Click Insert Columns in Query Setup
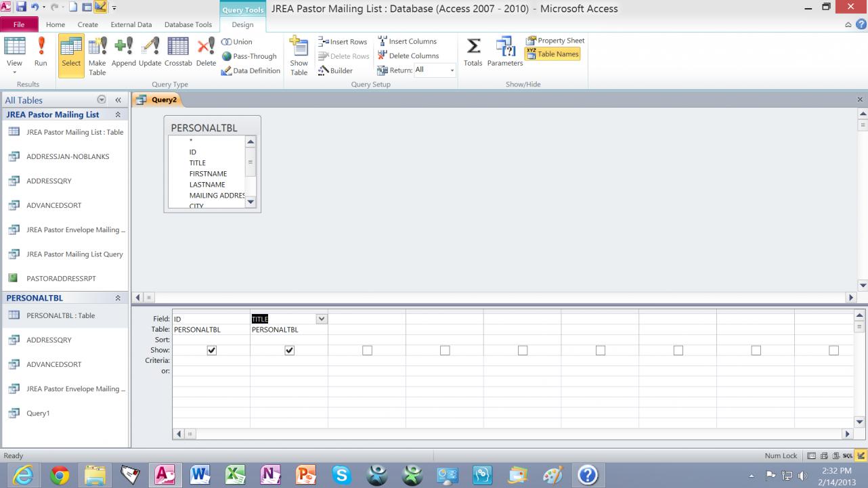This screenshot has height=488, width=868. point(407,41)
